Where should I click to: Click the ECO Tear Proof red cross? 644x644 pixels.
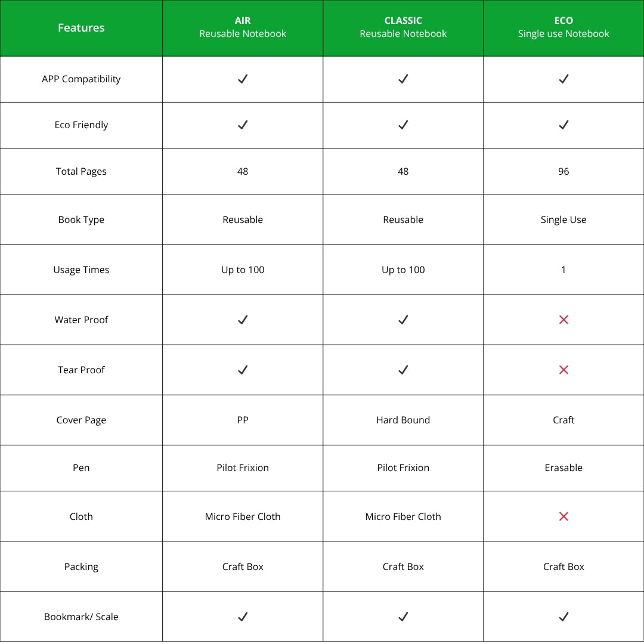click(x=563, y=370)
